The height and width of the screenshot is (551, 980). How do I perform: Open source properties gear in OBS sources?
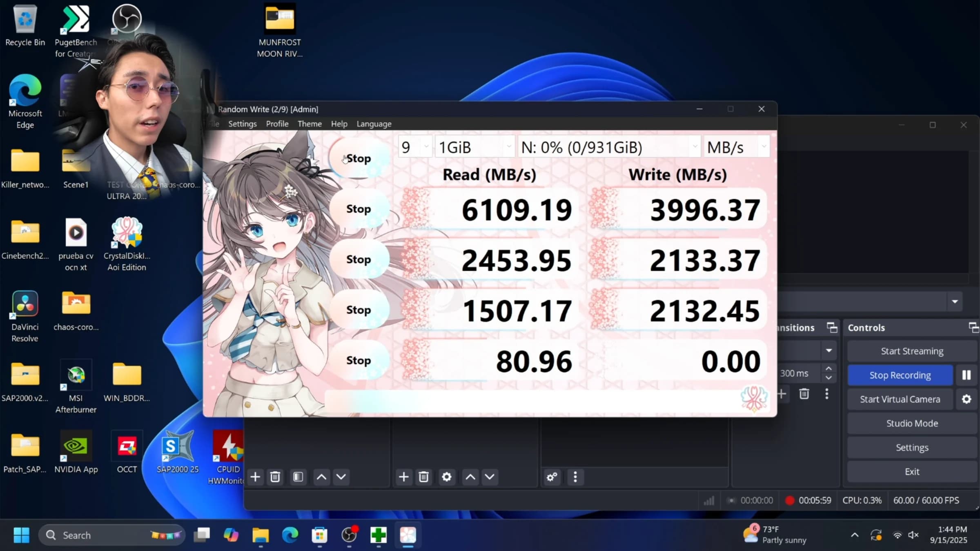(x=447, y=477)
